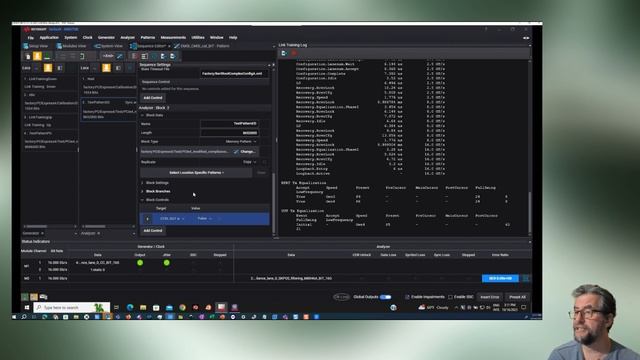Open the Target dropdown in block controls row
Screen dimensions: 640x360
[171, 219]
